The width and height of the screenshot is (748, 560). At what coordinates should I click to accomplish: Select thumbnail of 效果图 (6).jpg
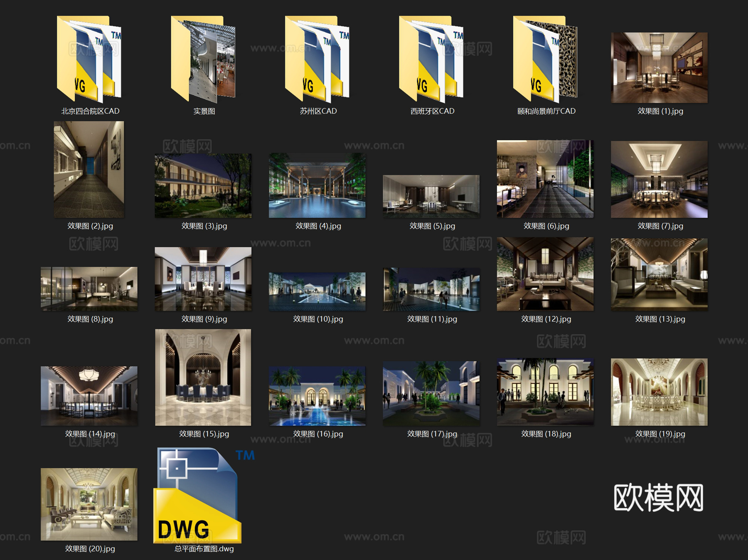[x=545, y=179]
